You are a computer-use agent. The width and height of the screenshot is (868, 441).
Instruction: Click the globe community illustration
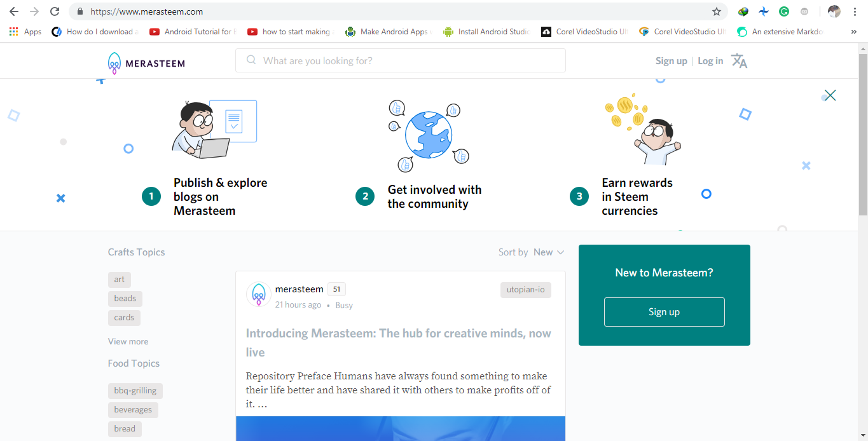tap(428, 135)
